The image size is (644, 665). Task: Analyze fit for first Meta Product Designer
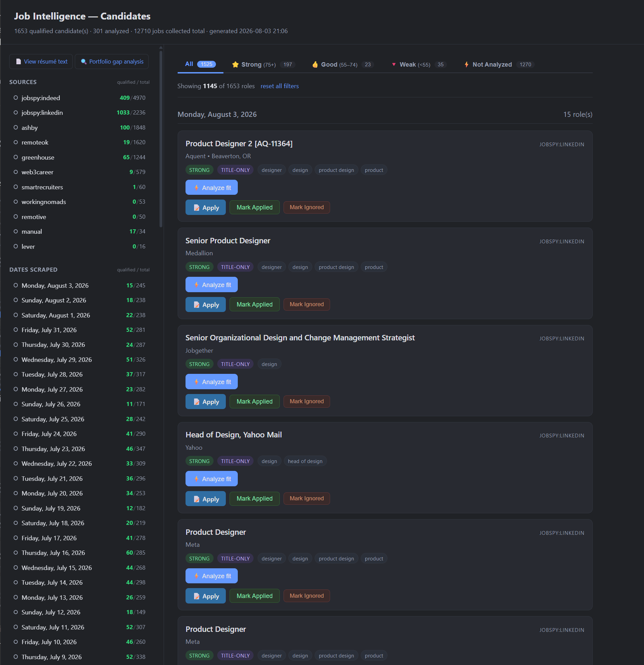tap(211, 576)
